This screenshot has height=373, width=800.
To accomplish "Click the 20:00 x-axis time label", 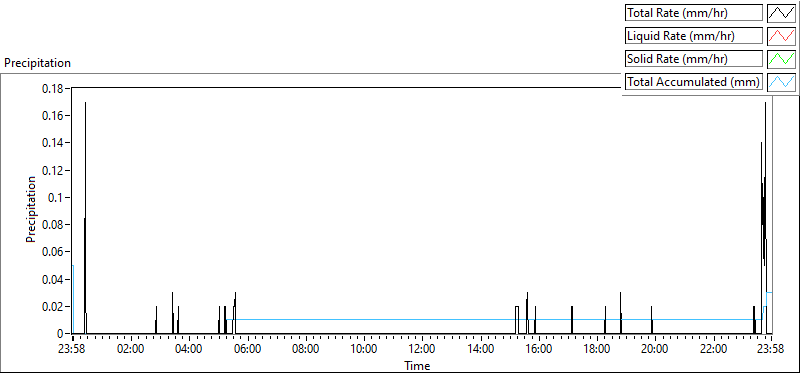I will (655, 350).
